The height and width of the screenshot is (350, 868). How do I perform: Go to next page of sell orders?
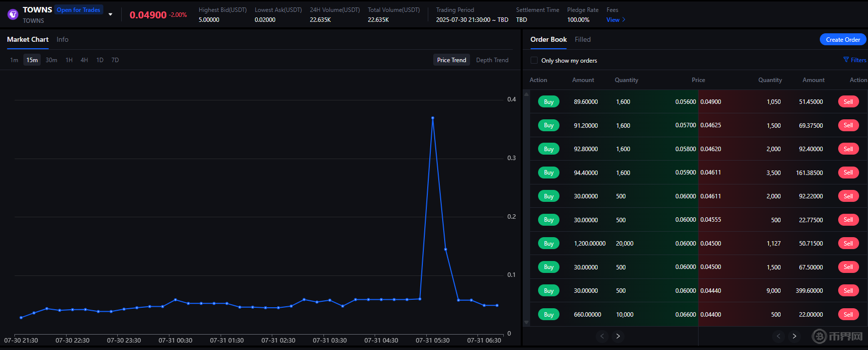(x=794, y=336)
